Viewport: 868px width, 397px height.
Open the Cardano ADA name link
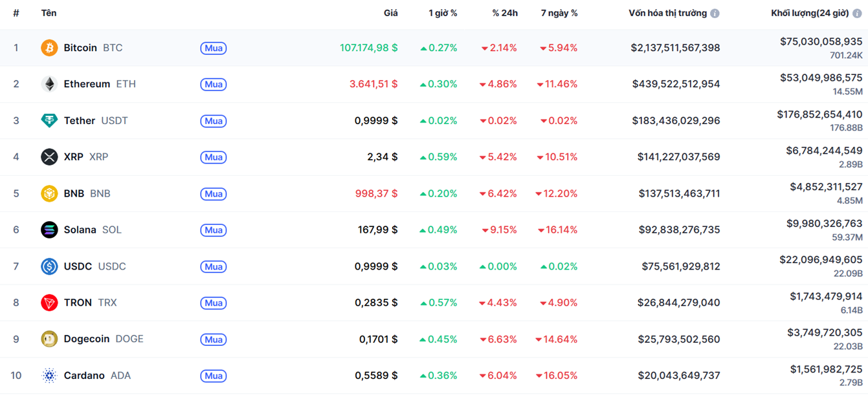tap(97, 376)
